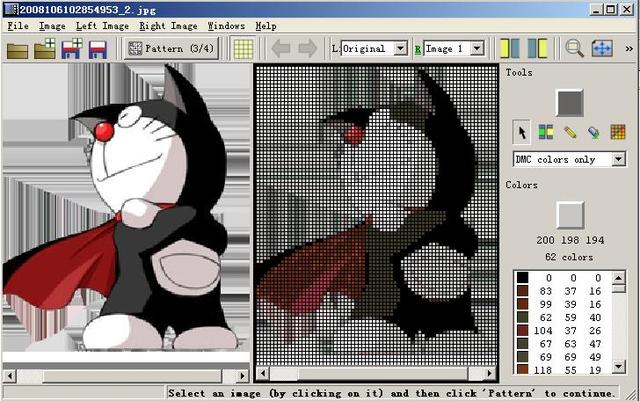The height and width of the screenshot is (401, 640).
Task: Click the dark gray Tools color swatch
Action: click(570, 103)
